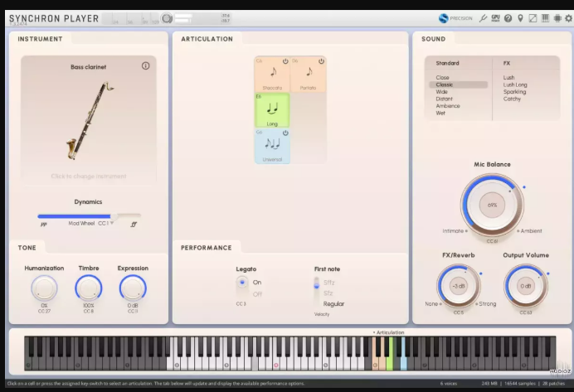Click the round knob icon in header
Screen dimensions: 574x392
click(x=167, y=18)
